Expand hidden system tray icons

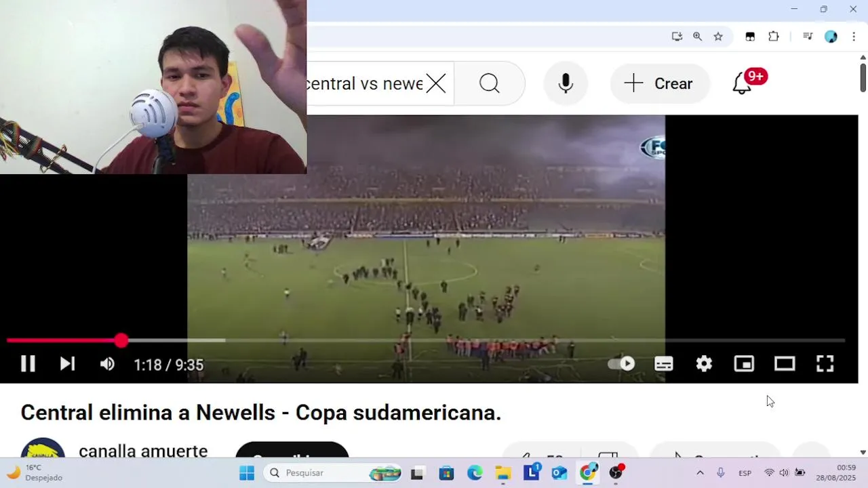[700, 472]
